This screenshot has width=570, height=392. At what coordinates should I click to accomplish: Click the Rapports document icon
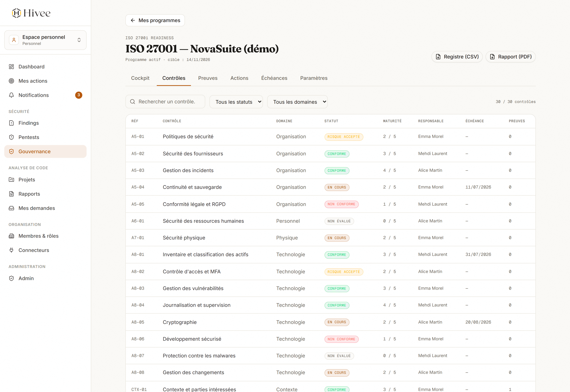click(x=11, y=194)
